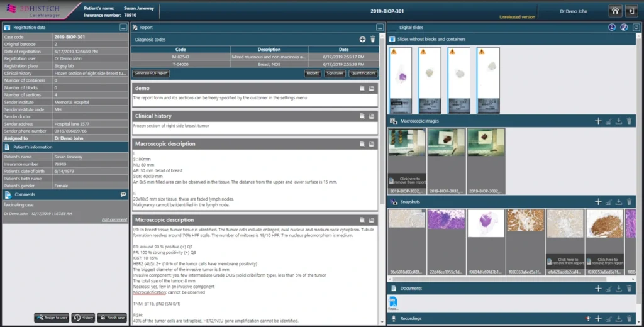
Task: Delete the selected diagnosis code
Action: [x=372, y=40]
